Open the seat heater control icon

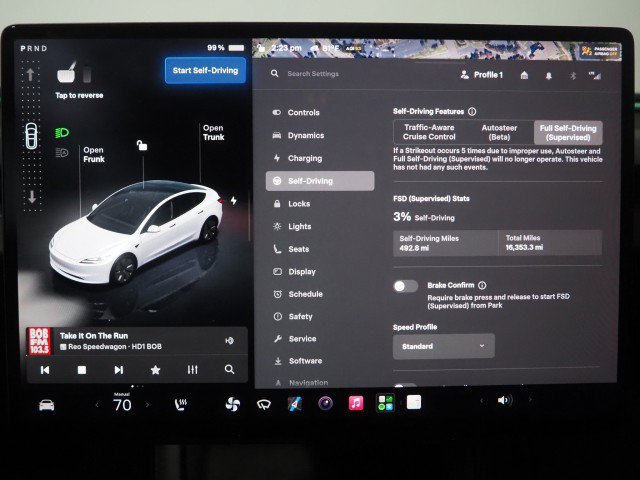(x=180, y=404)
